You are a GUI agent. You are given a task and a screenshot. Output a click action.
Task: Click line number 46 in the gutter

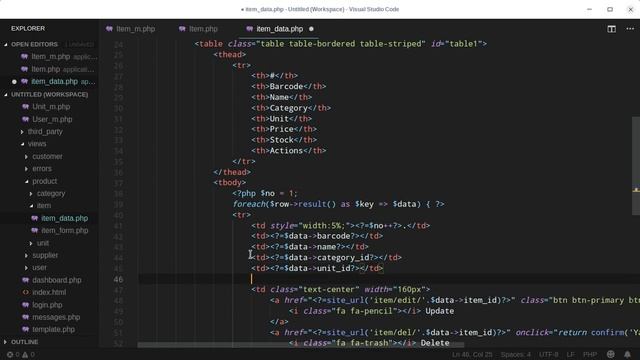pyautogui.click(x=118, y=280)
